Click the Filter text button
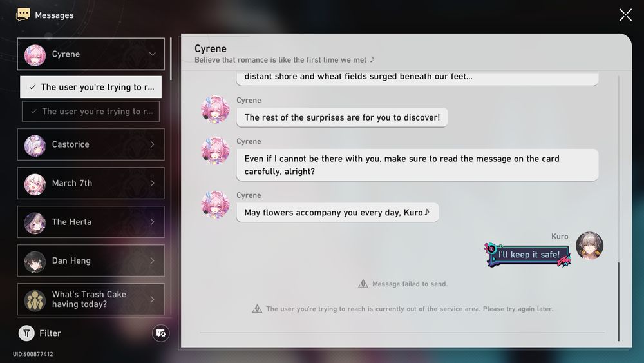The width and height of the screenshot is (644, 363). [x=50, y=333]
